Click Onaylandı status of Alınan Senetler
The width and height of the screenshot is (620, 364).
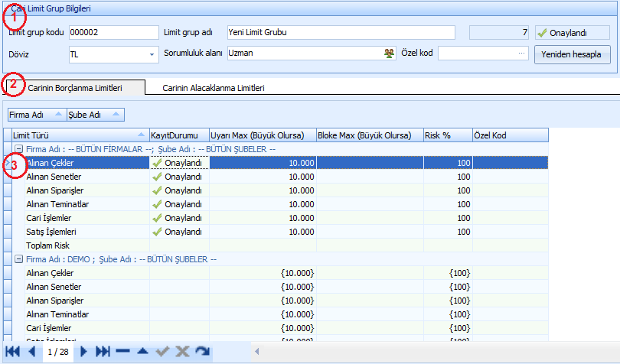click(x=179, y=177)
